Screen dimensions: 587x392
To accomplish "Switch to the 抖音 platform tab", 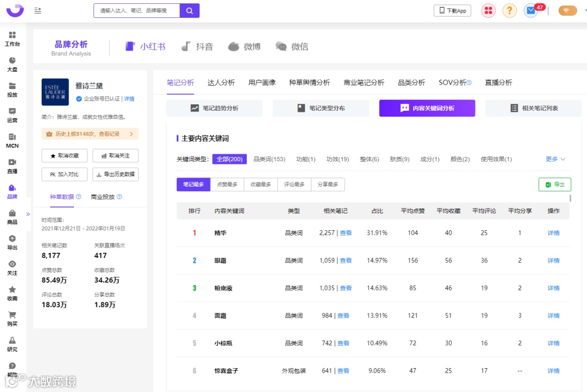I will 197,46.
